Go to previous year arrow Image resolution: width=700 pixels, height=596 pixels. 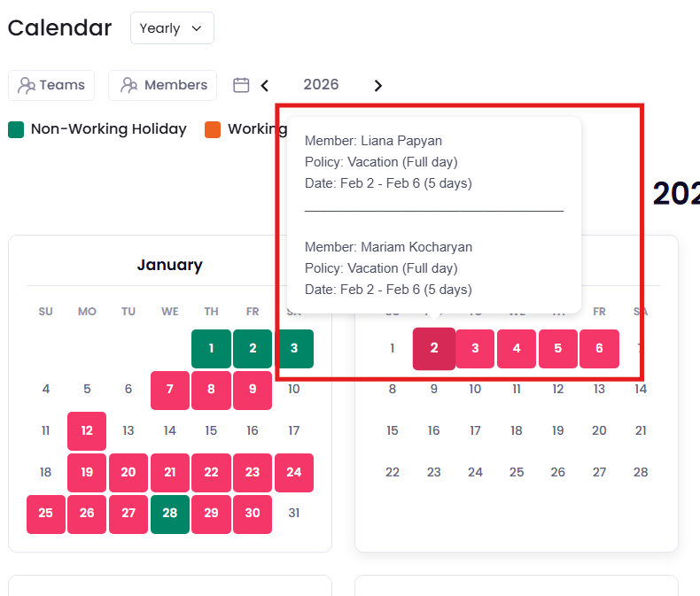[265, 85]
